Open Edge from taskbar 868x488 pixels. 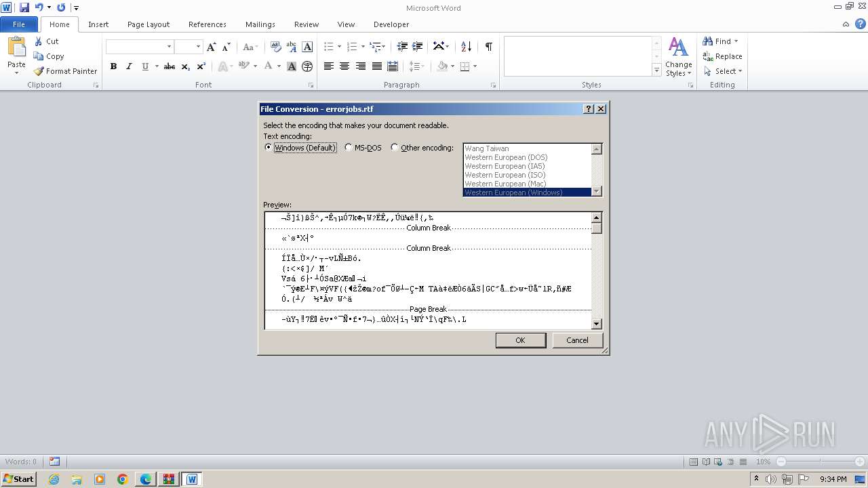click(146, 479)
